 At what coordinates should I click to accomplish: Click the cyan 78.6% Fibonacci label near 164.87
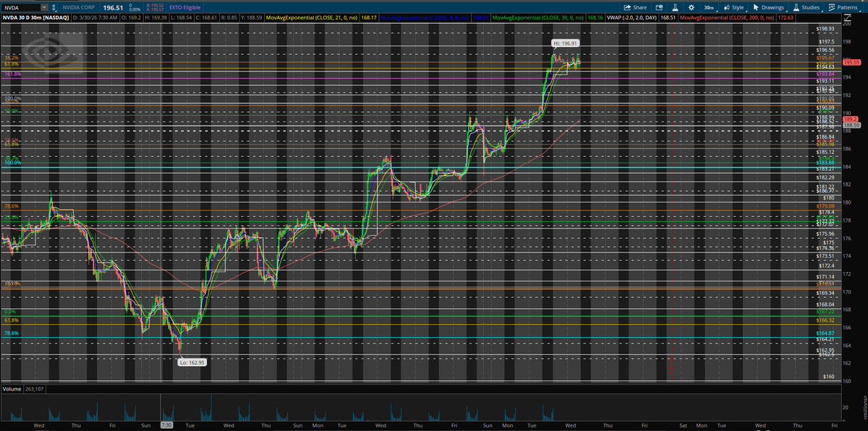(11, 333)
